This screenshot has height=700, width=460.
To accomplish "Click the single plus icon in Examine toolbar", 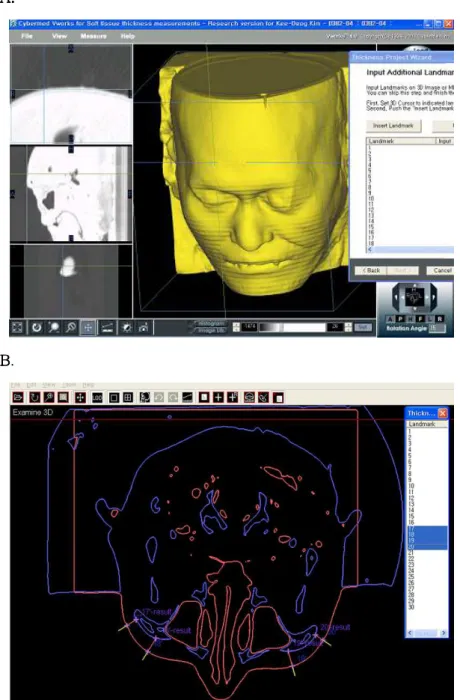I will 218,397.
